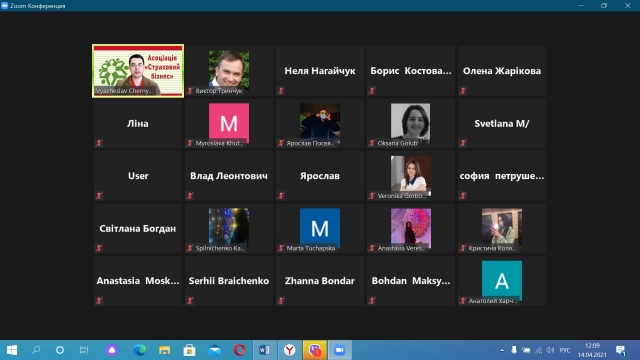This screenshot has width=640, height=360.
Task: Click muted mic icon on Олена Жарікова tile
Action: tap(463, 91)
